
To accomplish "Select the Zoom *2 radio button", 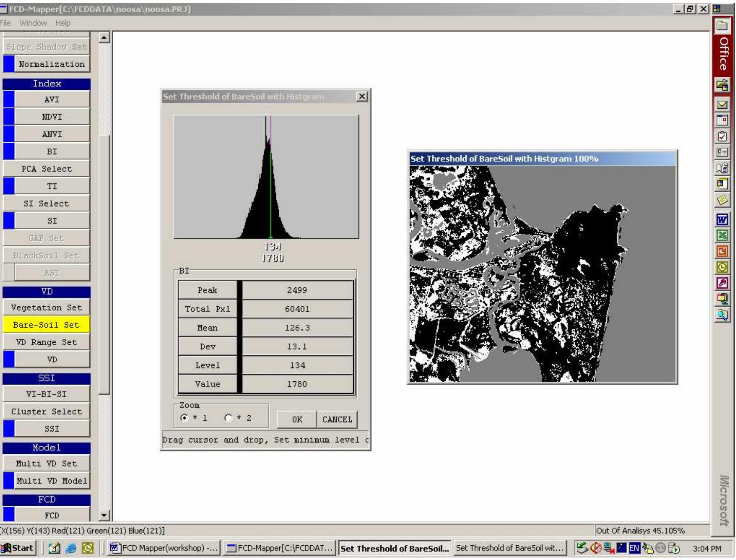I will click(x=228, y=418).
